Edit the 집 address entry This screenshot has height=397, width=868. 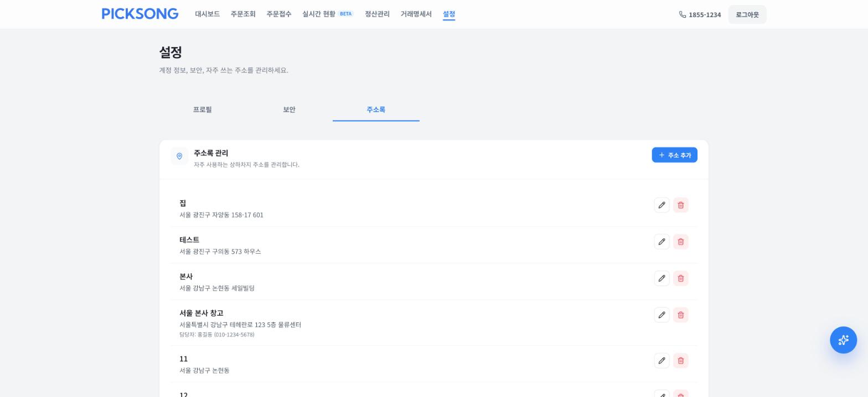point(662,205)
